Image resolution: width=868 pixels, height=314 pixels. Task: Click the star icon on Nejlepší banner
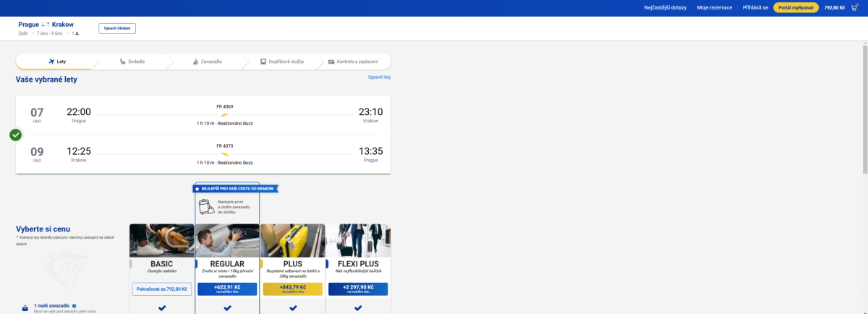pyautogui.click(x=197, y=188)
